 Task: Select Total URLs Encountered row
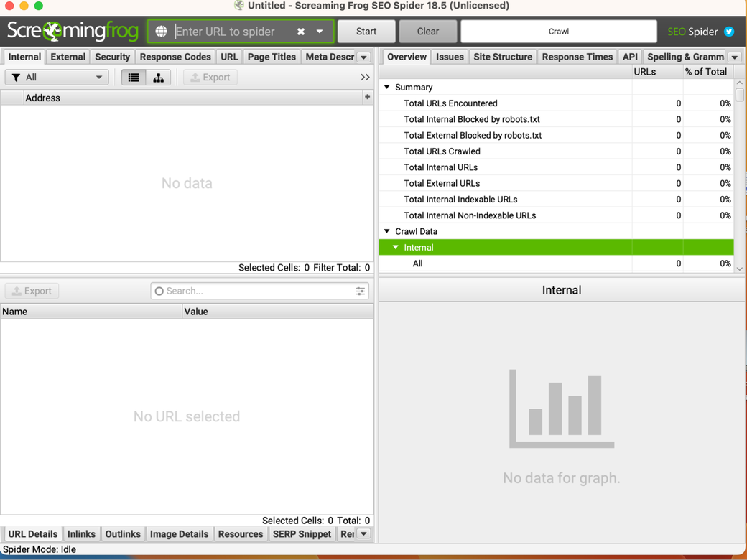pos(557,103)
